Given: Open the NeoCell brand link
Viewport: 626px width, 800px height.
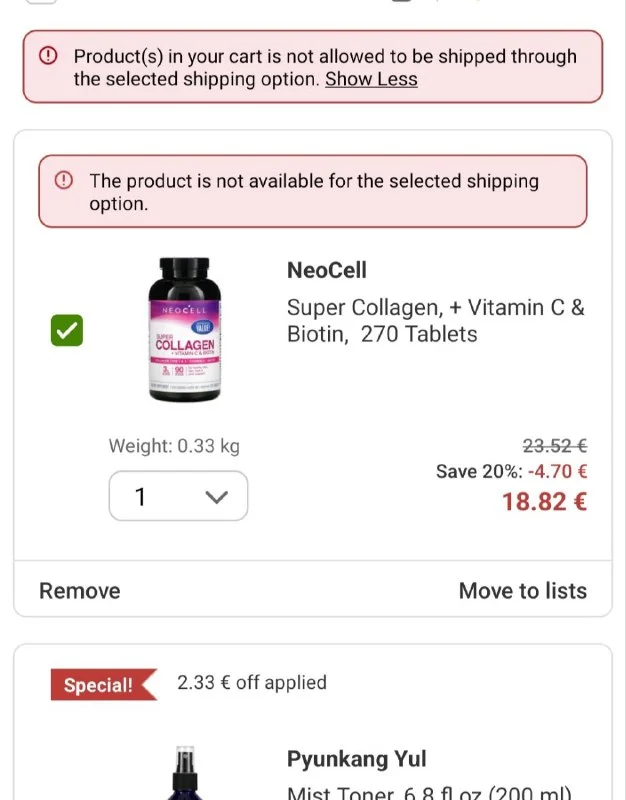Looking at the screenshot, I should tap(327, 270).
